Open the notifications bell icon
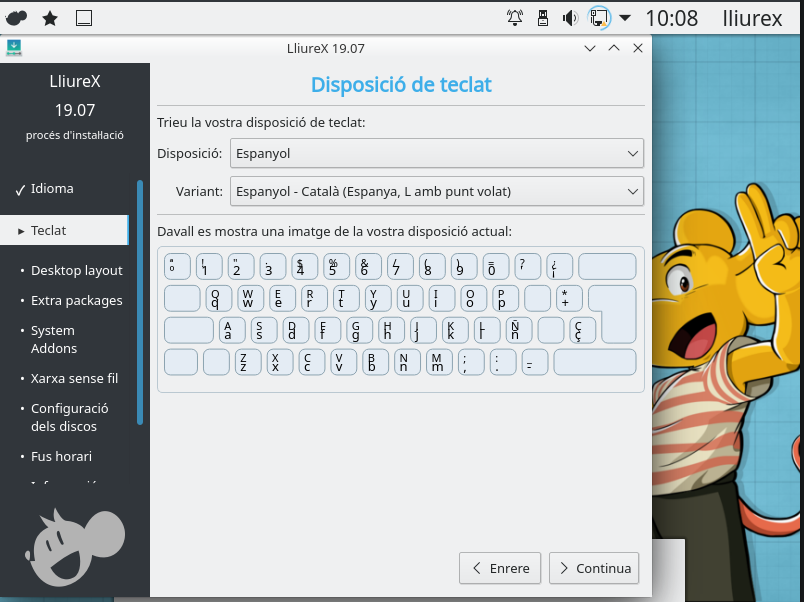The height and width of the screenshot is (602, 804). (x=515, y=17)
